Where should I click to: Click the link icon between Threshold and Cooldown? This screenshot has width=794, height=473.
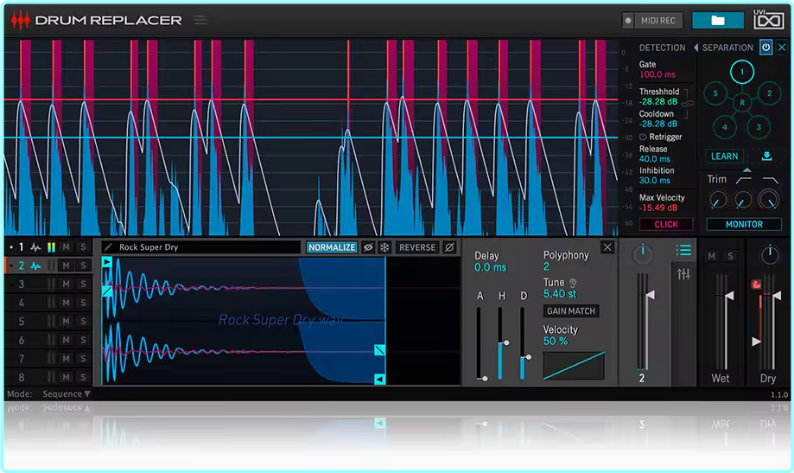pyautogui.click(x=687, y=103)
